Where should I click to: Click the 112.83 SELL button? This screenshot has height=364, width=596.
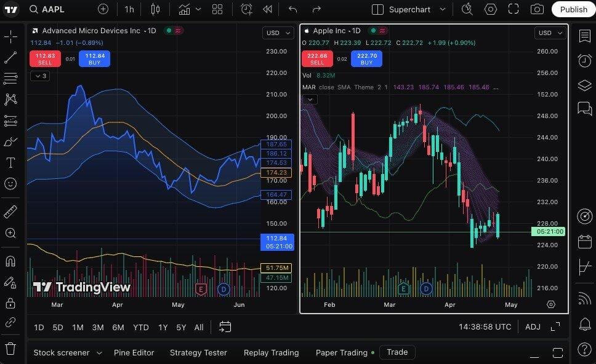[44, 58]
